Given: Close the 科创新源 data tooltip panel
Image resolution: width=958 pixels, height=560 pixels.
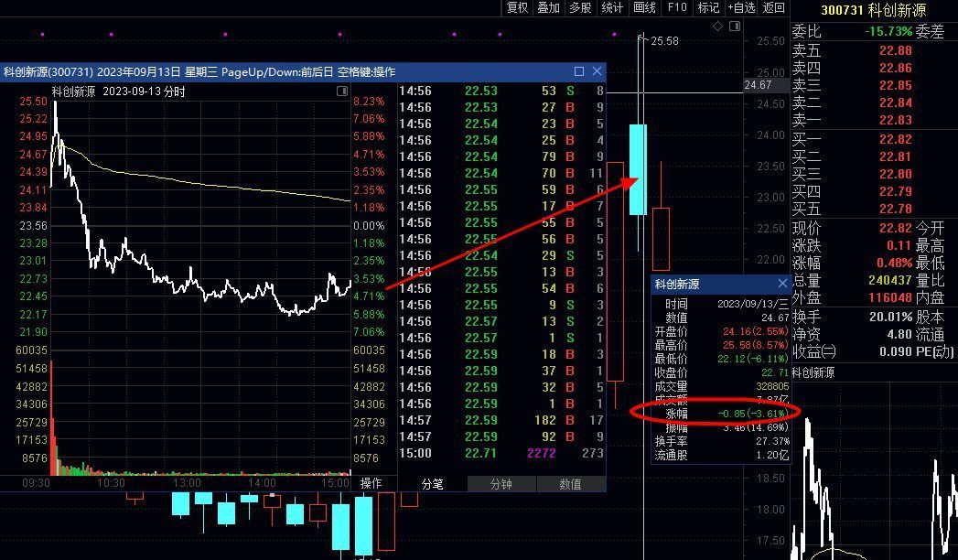Looking at the screenshot, I should 782,284.
